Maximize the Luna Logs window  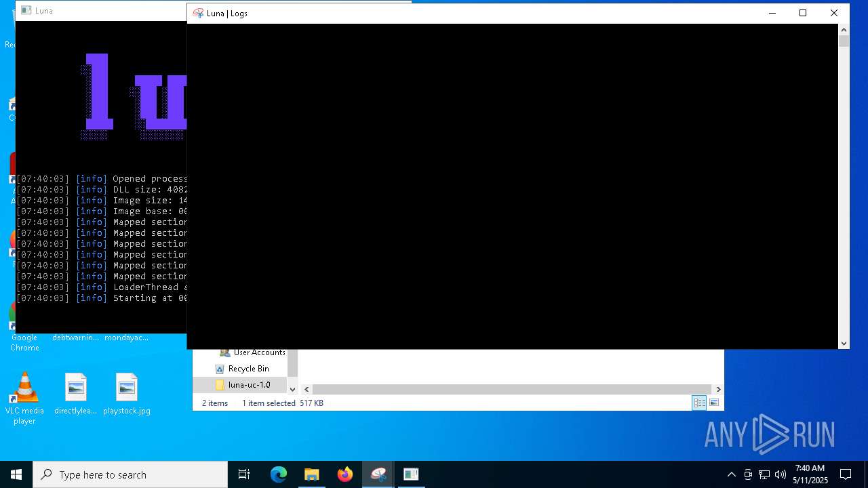[803, 13]
